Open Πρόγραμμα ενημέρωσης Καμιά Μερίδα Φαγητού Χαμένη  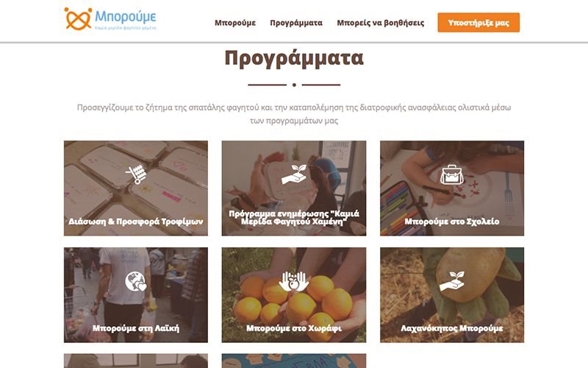pos(294,217)
